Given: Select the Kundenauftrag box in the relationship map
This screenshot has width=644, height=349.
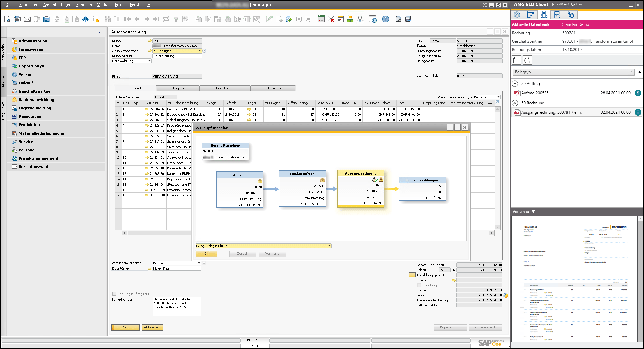Looking at the screenshot, I should [302, 189].
